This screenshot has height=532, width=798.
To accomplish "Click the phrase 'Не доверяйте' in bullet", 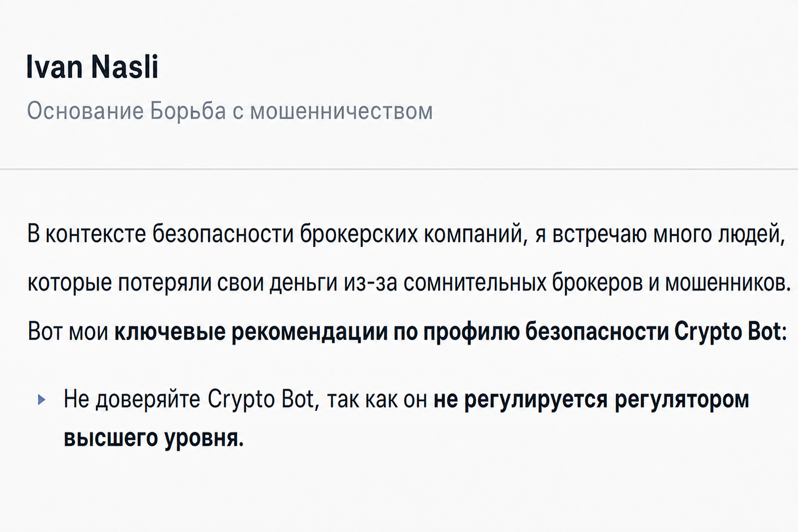I will click(x=132, y=400).
